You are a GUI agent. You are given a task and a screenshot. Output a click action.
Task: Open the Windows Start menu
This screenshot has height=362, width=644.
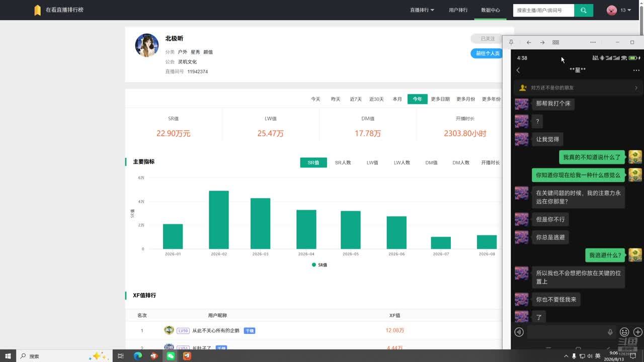tap(8, 356)
